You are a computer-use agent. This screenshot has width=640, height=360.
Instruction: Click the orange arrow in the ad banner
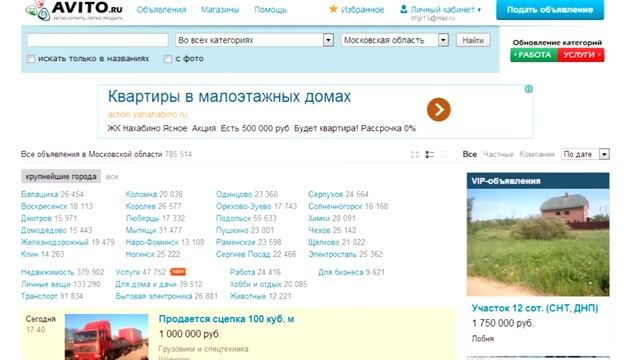439,109
